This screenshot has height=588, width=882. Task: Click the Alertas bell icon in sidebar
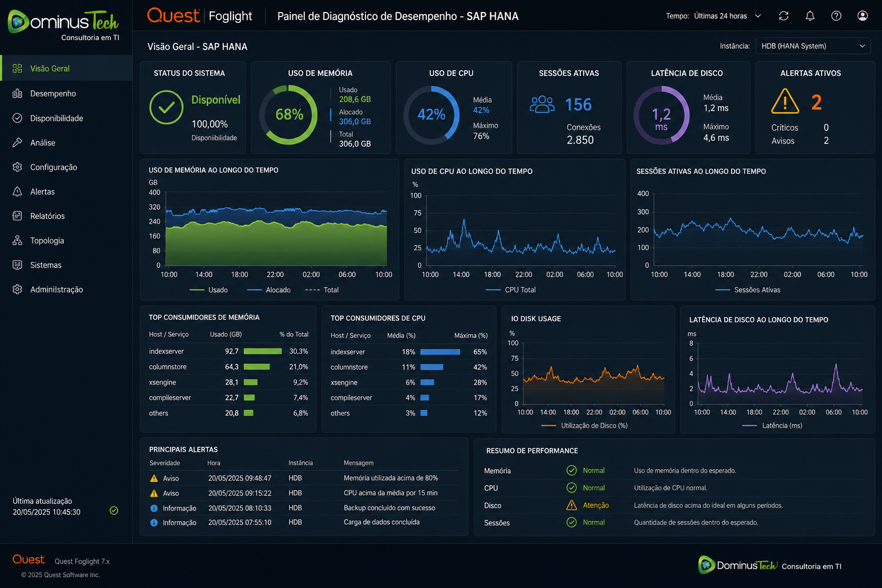[x=17, y=192]
